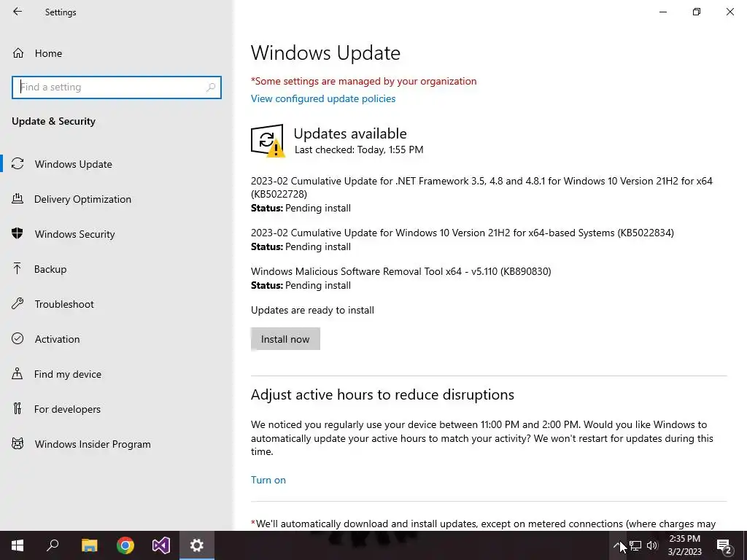Image resolution: width=747 pixels, height=560 pixels.
Task: Open taskbar search magnifier
Action: [x=53, y=545]
